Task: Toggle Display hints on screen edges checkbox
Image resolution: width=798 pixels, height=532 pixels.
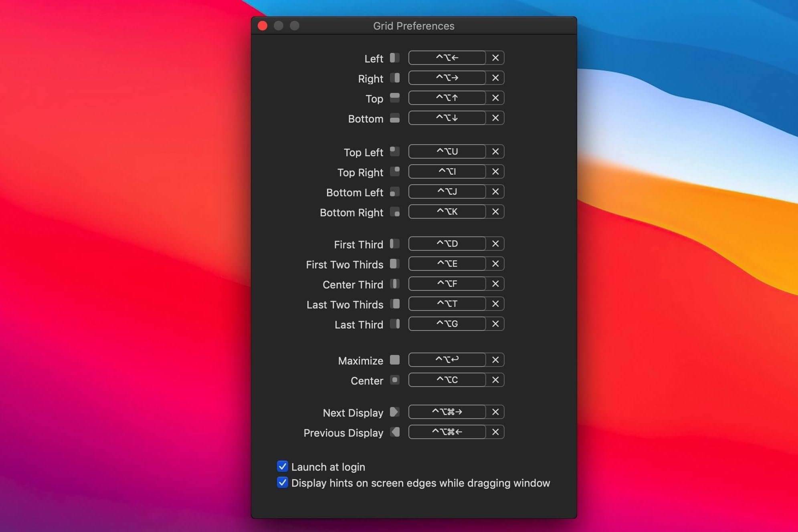Action: tap(283, 483)
